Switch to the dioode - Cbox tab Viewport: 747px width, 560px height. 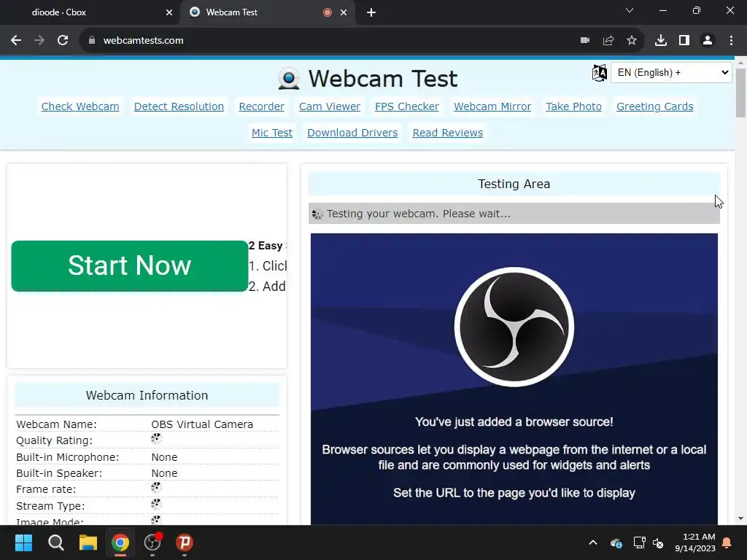[x=90, y=12]
